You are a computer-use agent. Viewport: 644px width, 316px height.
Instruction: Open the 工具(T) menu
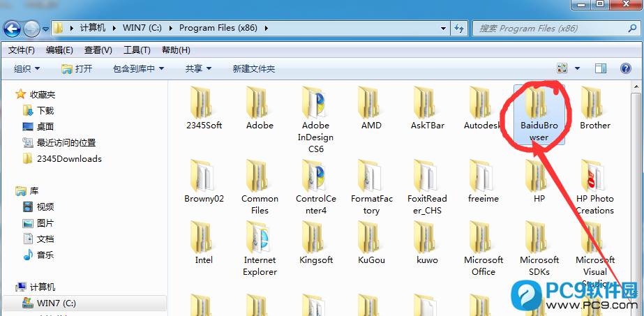coord(137,50)
